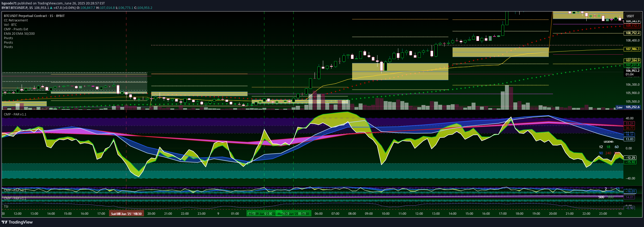Click the 106,953.2 current price axis label
Screen dimensions: 644x227
[632, 71]
